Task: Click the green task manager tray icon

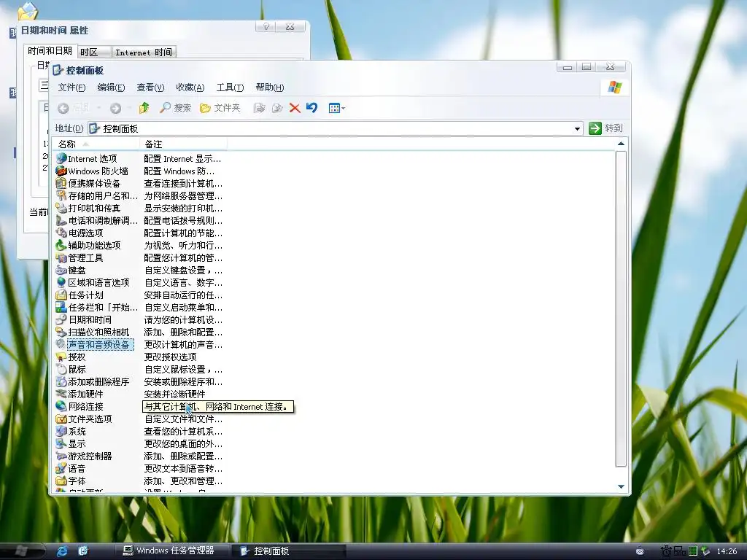Action: (693, 551)
